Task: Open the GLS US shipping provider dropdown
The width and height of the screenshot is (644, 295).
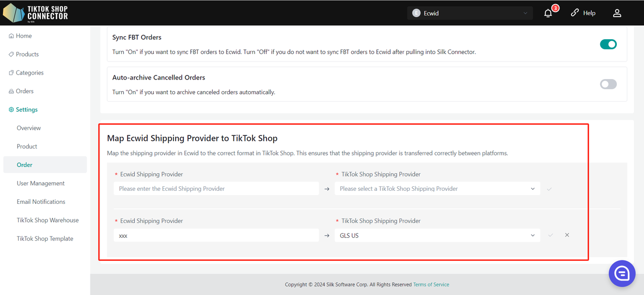Action: pos(437,235)
